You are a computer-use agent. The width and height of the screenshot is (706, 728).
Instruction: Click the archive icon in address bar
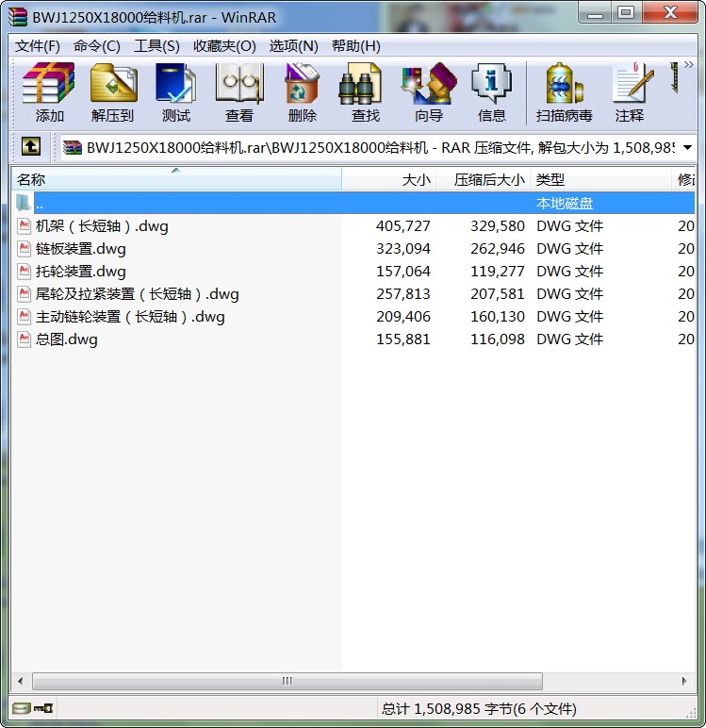click(73, 148)
